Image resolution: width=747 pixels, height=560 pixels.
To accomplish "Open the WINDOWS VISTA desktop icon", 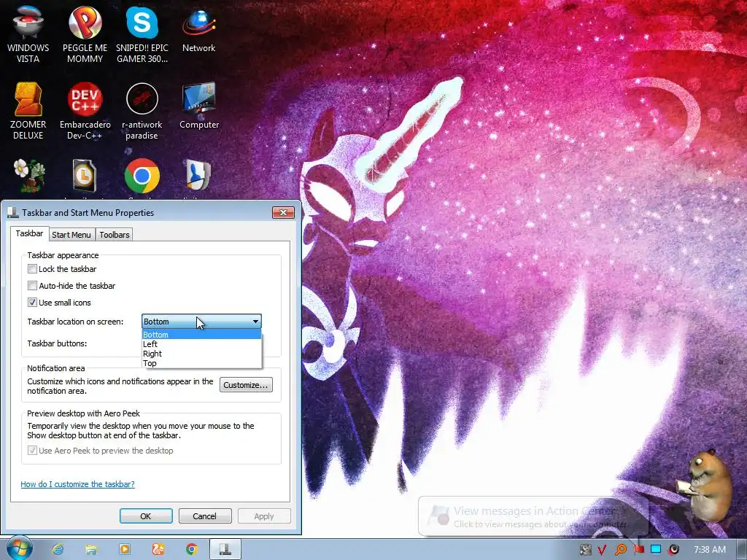I will (x=28, y=34).
